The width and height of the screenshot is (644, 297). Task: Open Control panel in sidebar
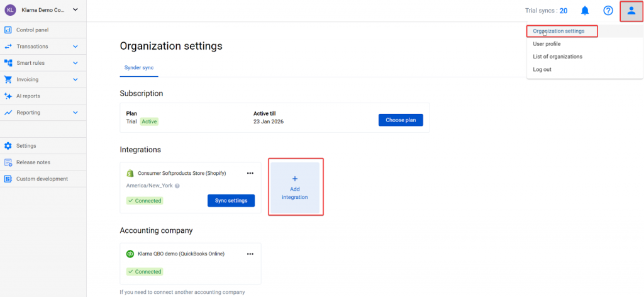pyautogui.click(x=32, y=30)
